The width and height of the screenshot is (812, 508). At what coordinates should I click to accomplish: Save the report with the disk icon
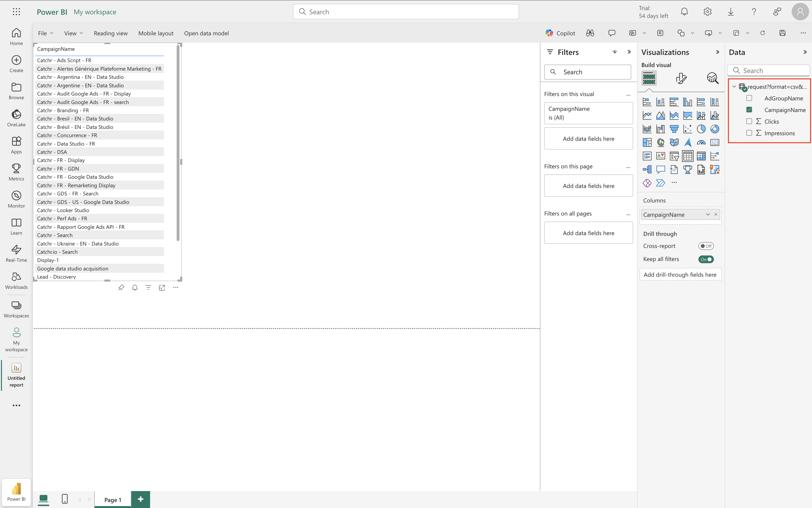pyautogui.click(x=783, y=33)
